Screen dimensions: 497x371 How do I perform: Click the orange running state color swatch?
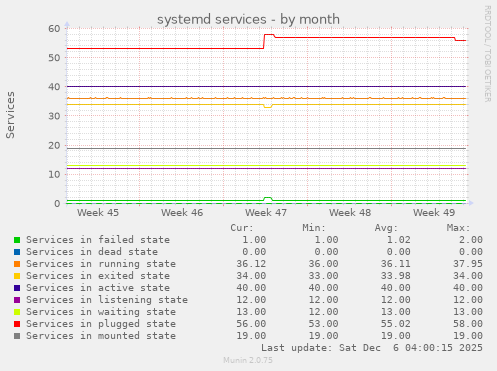pos(17,264)
